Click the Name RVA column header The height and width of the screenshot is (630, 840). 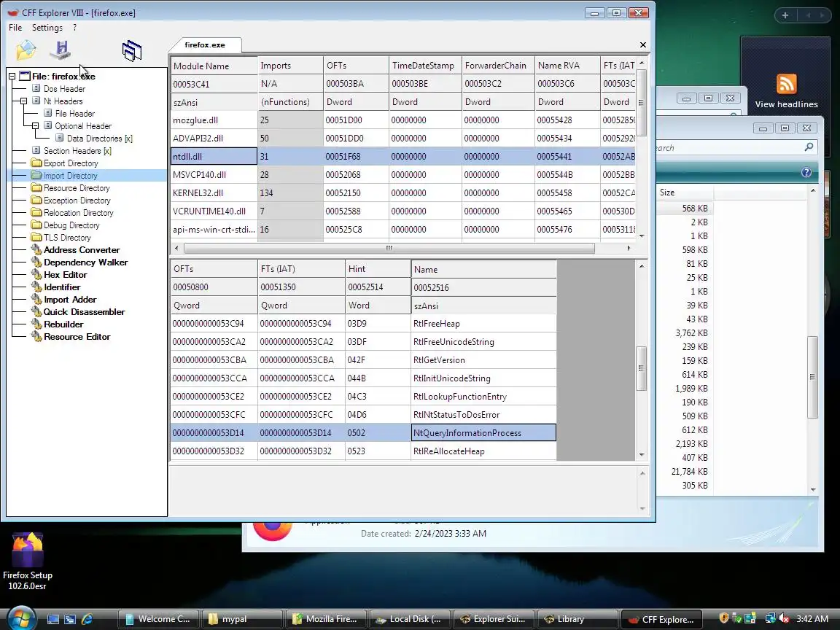click(x=567, y=66)
